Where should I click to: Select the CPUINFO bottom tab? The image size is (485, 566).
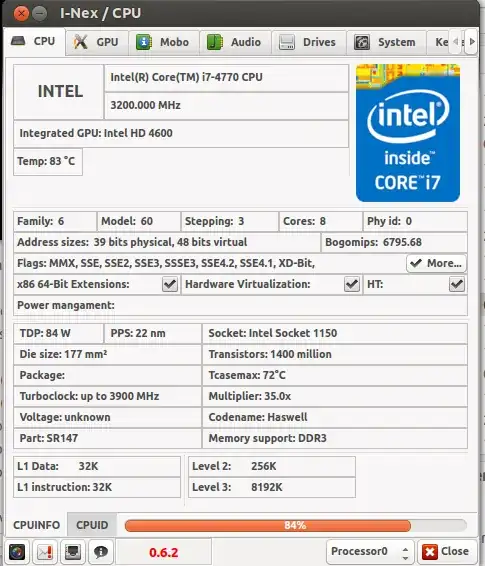point(36,525)
